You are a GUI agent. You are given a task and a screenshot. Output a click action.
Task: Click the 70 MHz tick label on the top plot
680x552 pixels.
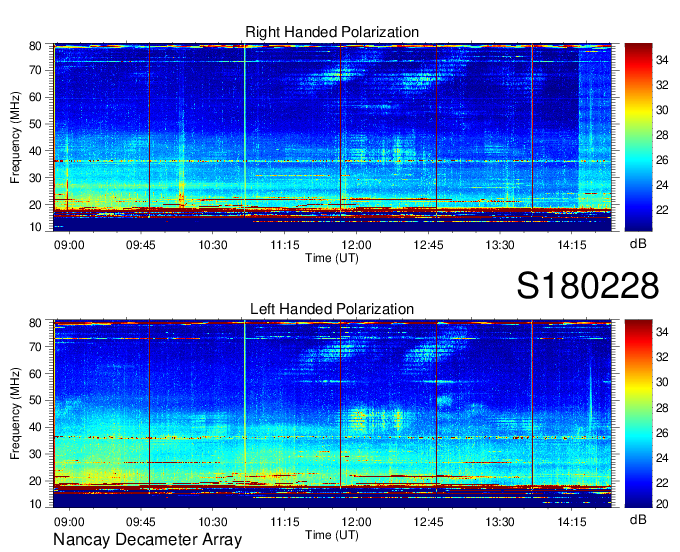pyautogui.click(x=35, y=70)
